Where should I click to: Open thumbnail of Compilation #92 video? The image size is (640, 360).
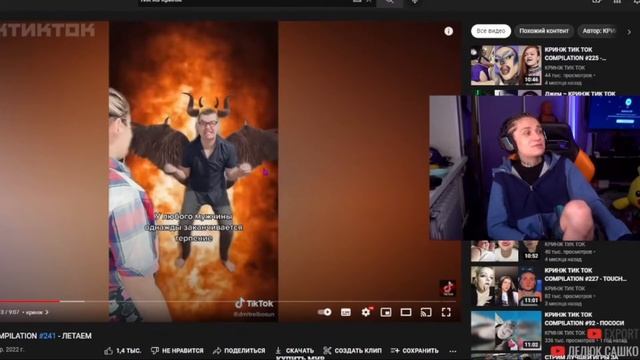(506, 331)
